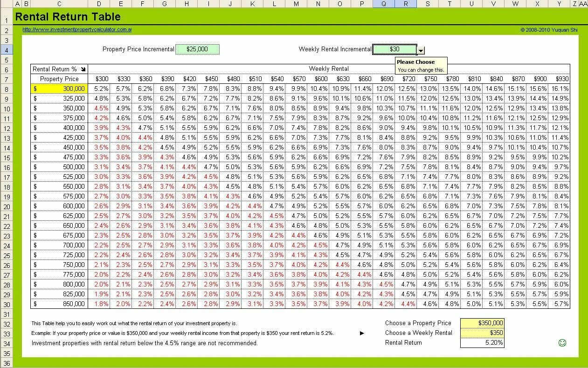This screenshot has height=368, width=588.
Task: Click the Property Price header cell
Action: [x=59, y=79]
